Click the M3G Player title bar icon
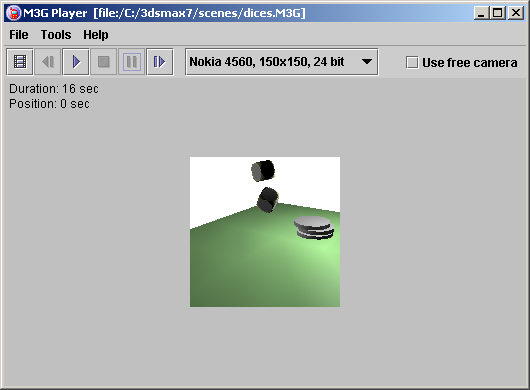The width and height of the screenshot is (530, 390). [x=13, y=13]
